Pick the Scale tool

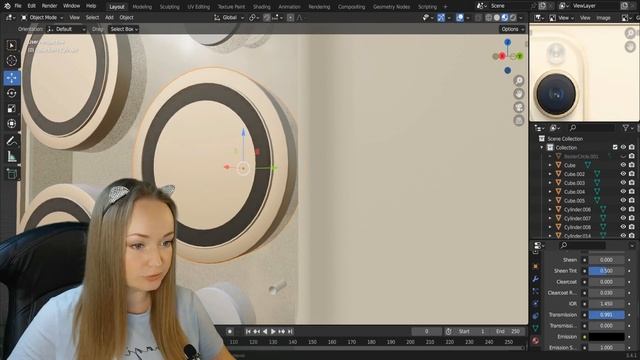[x=11, y=108]
